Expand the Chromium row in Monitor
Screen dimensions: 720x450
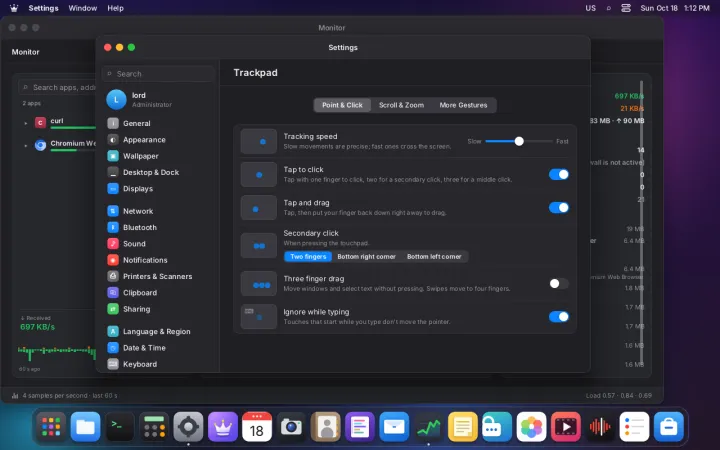25,146
